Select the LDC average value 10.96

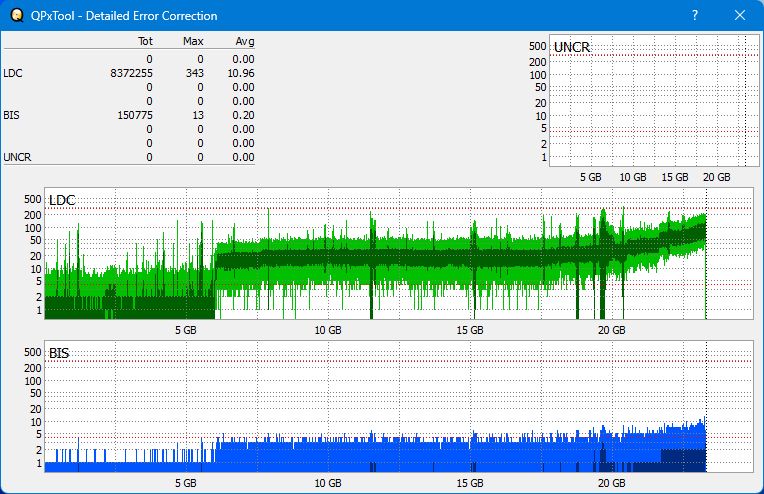tap(241, 73)
